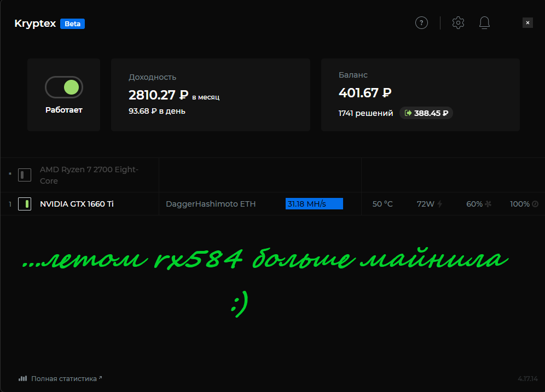Open settings via the gear icon
The image size is (545, 392).
[458, 23]
